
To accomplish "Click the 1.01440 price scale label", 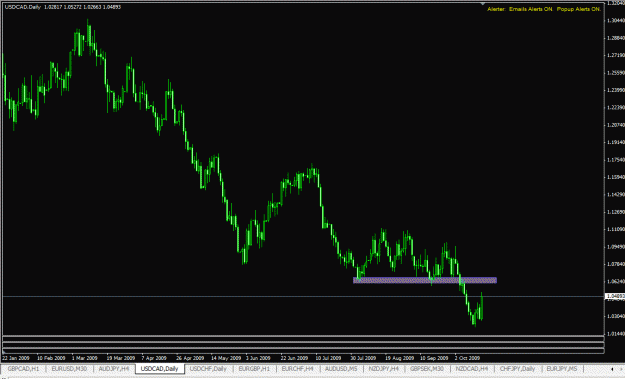I will 615,334.
